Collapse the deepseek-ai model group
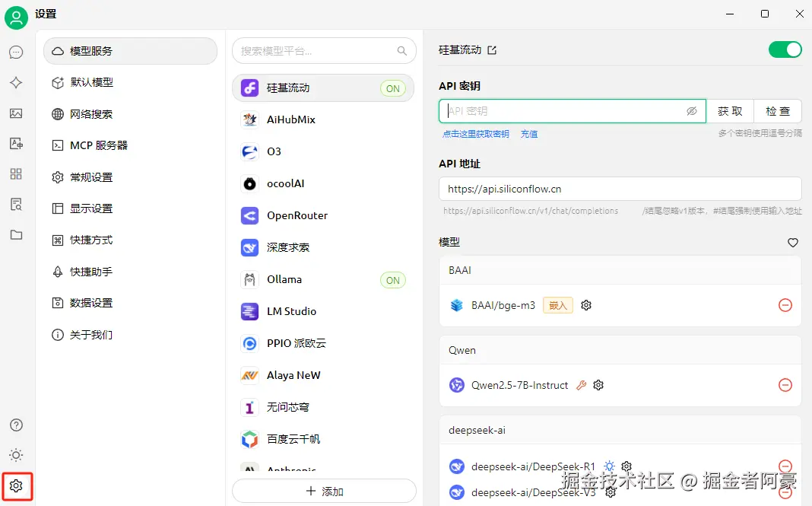812x506 pixels. [620, 431]
